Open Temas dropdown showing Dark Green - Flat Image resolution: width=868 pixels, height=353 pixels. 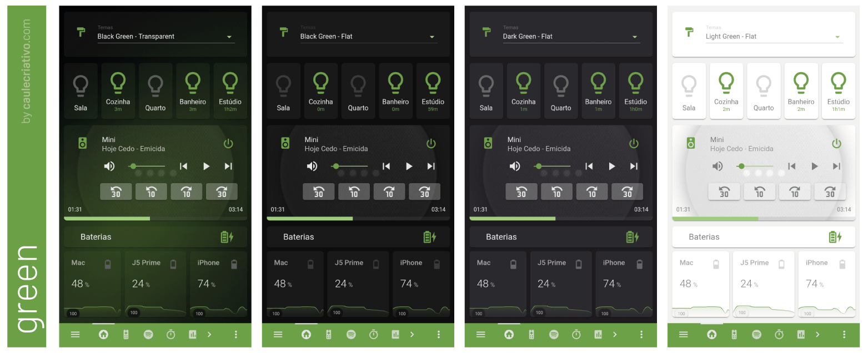pos(571,37)
